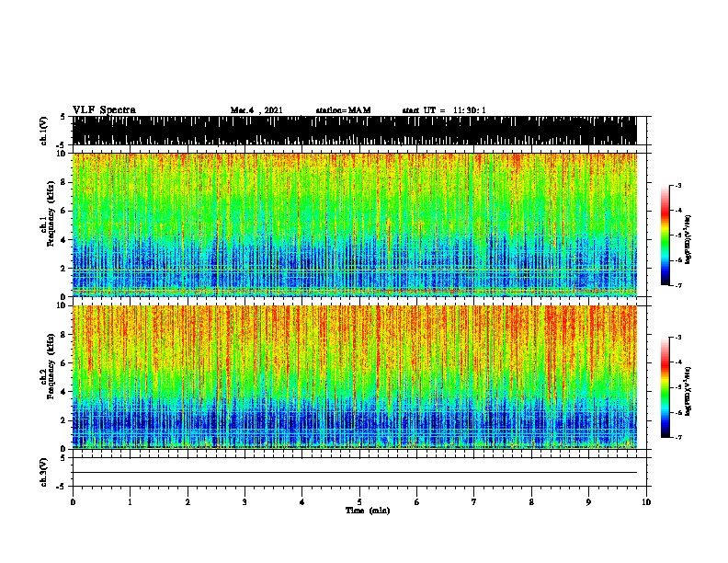Click the time axis tick label '4'
This screenshot has height=563, width=728.
302,502
